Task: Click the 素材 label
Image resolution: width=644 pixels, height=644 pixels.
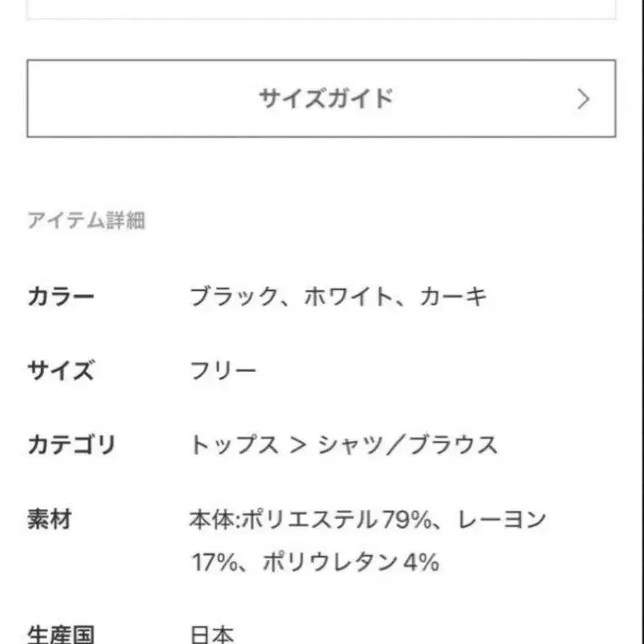Action: 51,519
